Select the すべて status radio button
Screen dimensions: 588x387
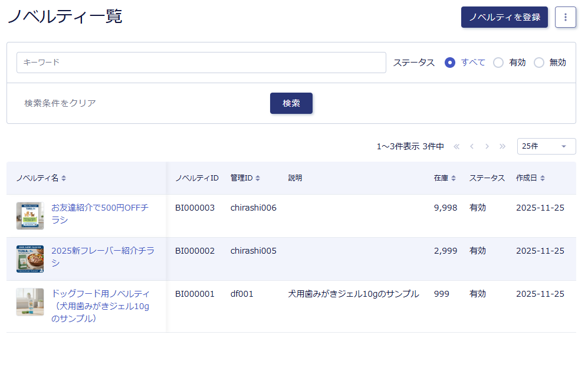point(450,63)
